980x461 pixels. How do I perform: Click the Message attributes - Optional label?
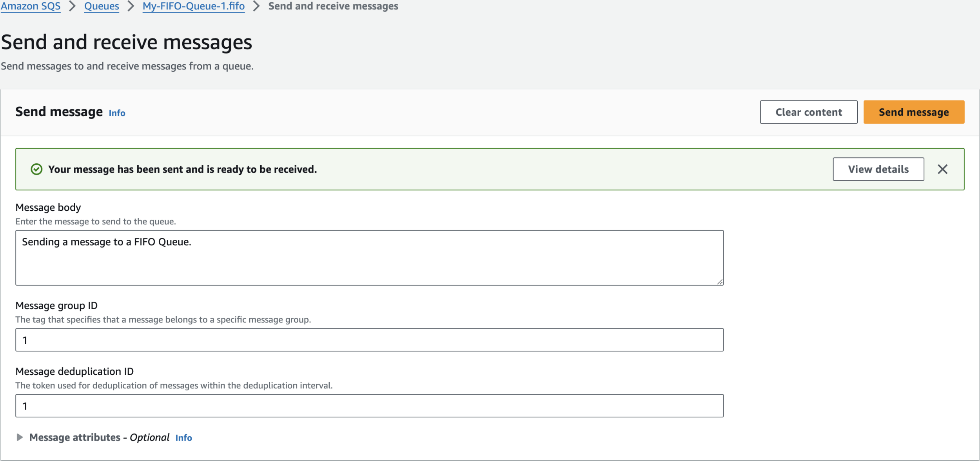coord(99,437)
